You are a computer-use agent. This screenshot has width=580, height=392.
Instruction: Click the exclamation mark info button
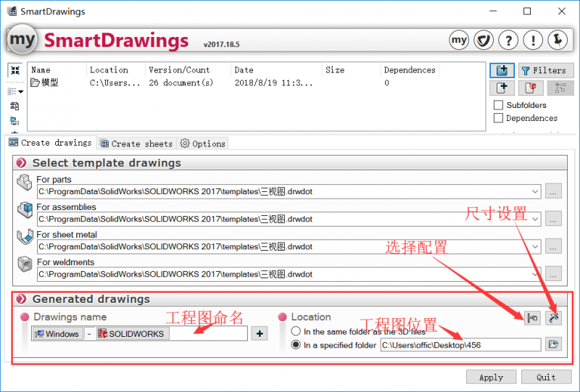coord(533,40)
